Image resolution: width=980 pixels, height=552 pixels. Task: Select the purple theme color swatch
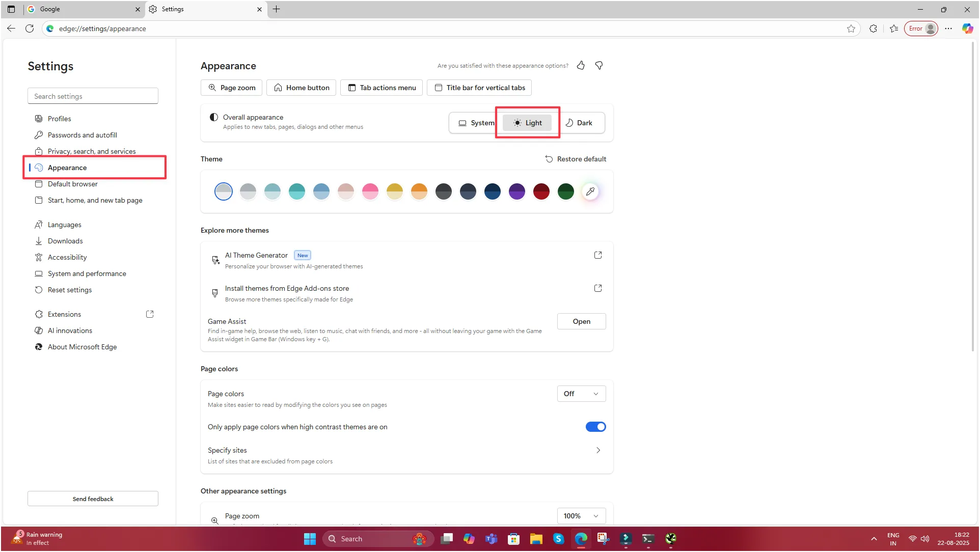(517, 191)
